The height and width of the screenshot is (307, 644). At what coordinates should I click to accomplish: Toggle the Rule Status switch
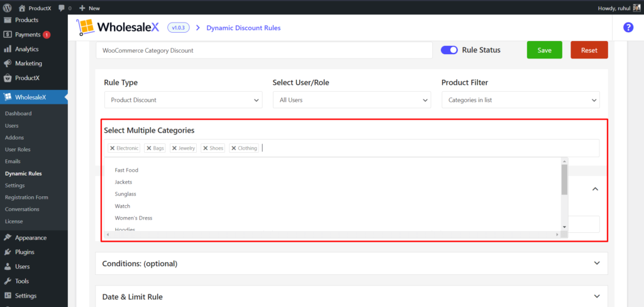449,50
